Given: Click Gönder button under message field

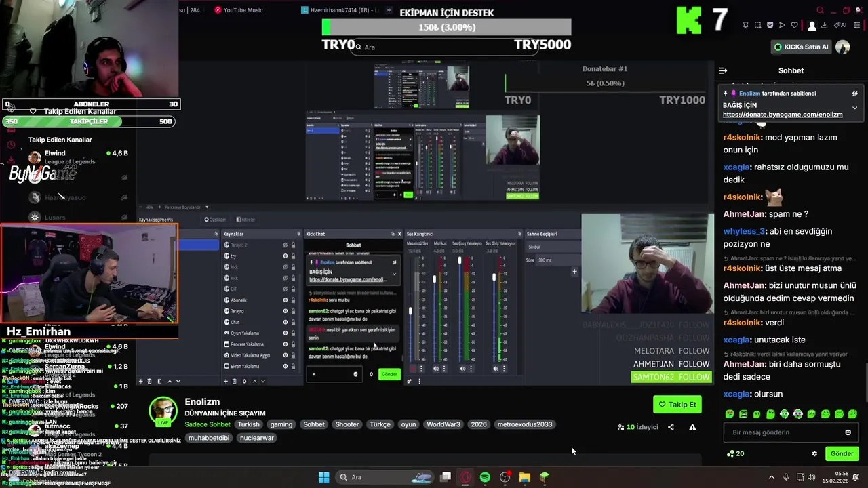Looking at the screenshot, I should point(842,453).
